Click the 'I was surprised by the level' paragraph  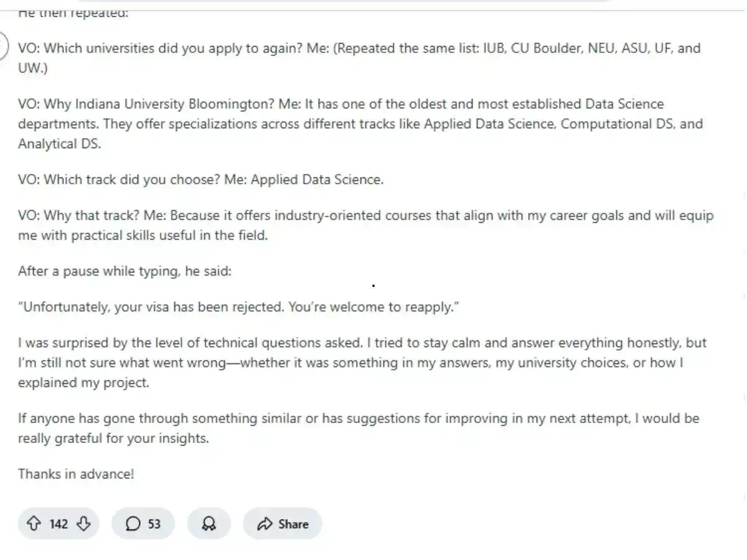click(362, 362)
